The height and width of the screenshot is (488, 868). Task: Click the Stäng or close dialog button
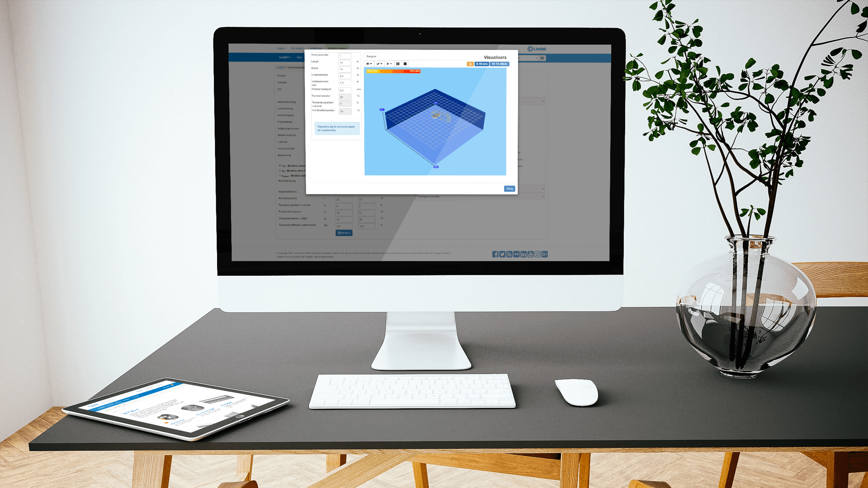coord(510,188)
